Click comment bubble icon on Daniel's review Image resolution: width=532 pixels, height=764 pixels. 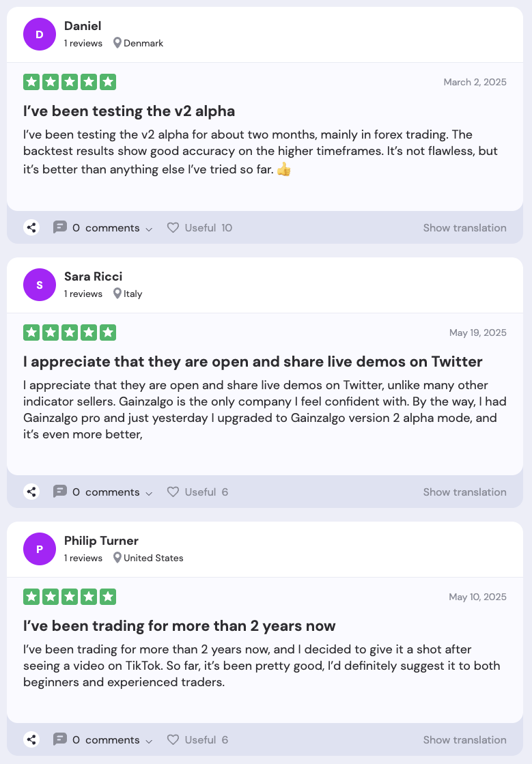click(x=60, y=227)
